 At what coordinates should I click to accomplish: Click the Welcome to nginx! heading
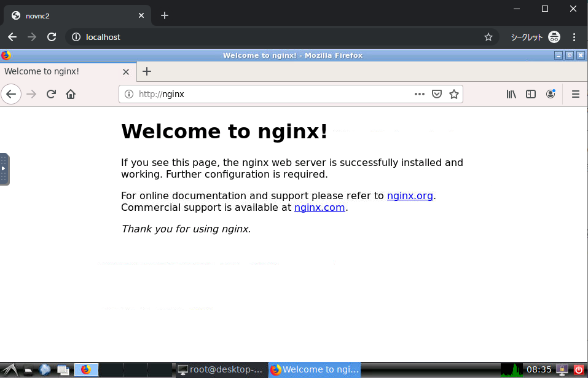point(224,132)
